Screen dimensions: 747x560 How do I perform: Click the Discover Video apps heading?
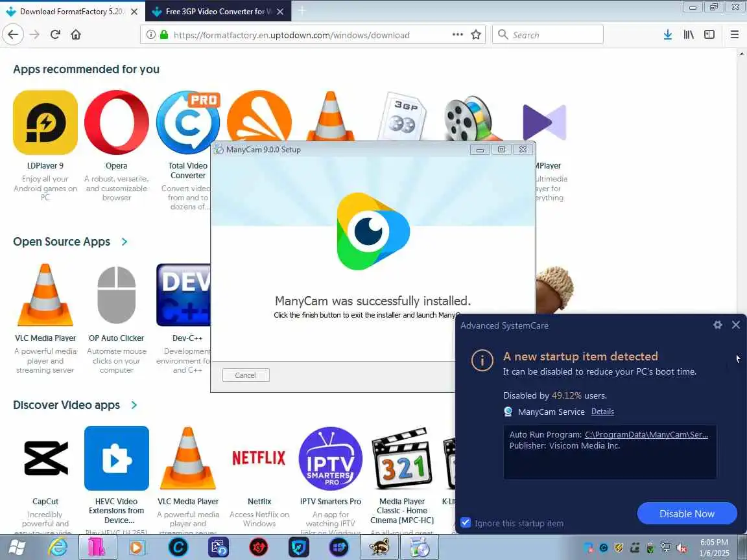(66, 404)
